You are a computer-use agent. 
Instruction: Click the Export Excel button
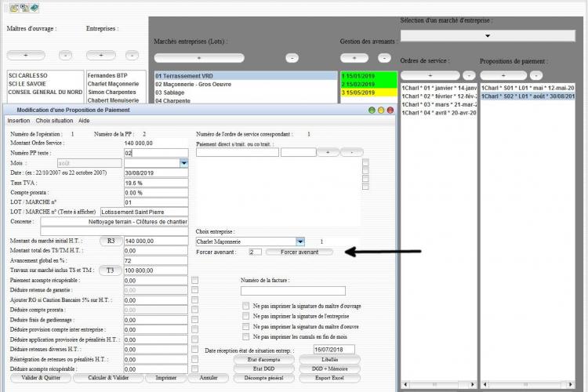pos(329,378)
